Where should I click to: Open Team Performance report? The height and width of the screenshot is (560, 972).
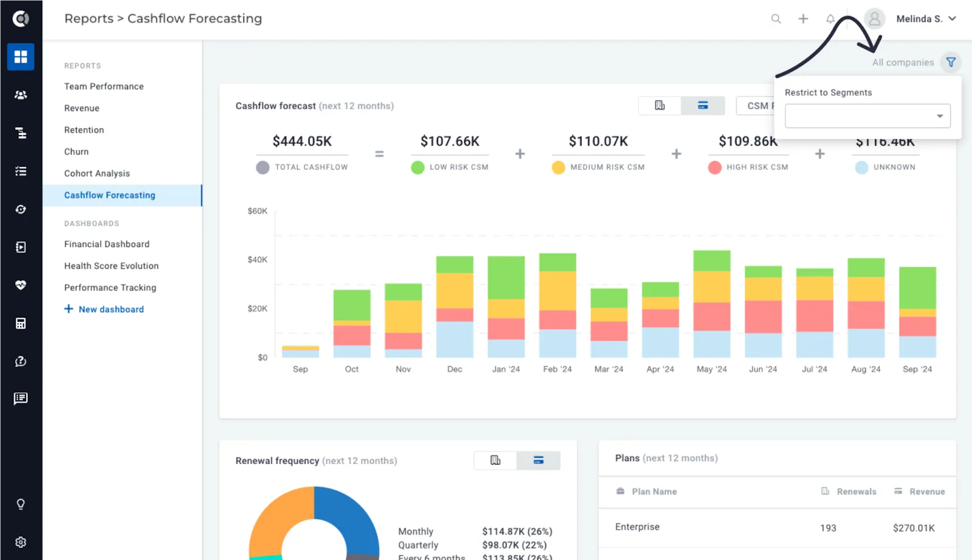coord(104,86)
